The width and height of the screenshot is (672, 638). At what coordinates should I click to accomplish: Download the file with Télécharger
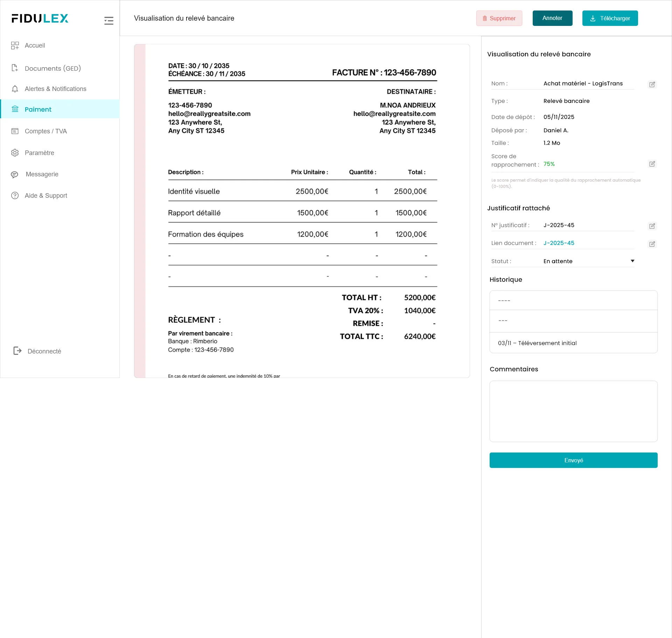[x=610, y=18]
